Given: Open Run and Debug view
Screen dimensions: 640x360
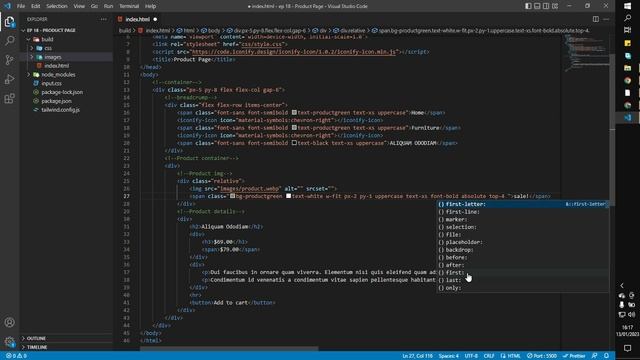Looking at the screenshot, I should (9, 79).
